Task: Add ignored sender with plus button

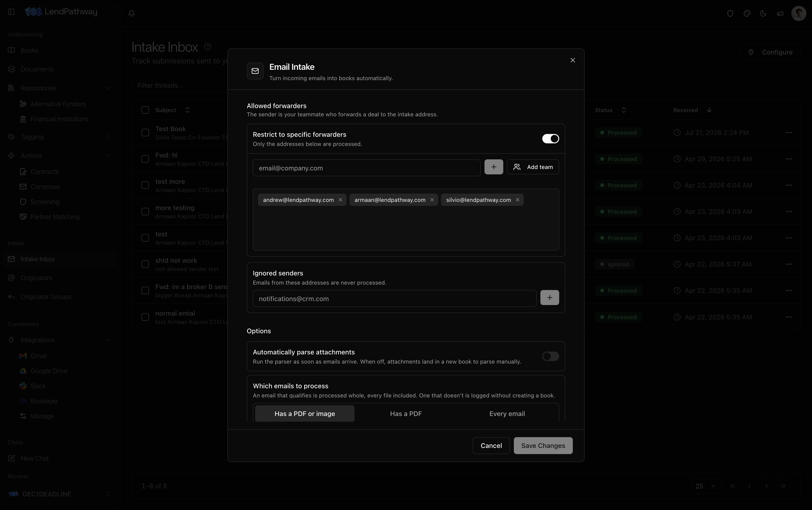Action: pos(550,298)
